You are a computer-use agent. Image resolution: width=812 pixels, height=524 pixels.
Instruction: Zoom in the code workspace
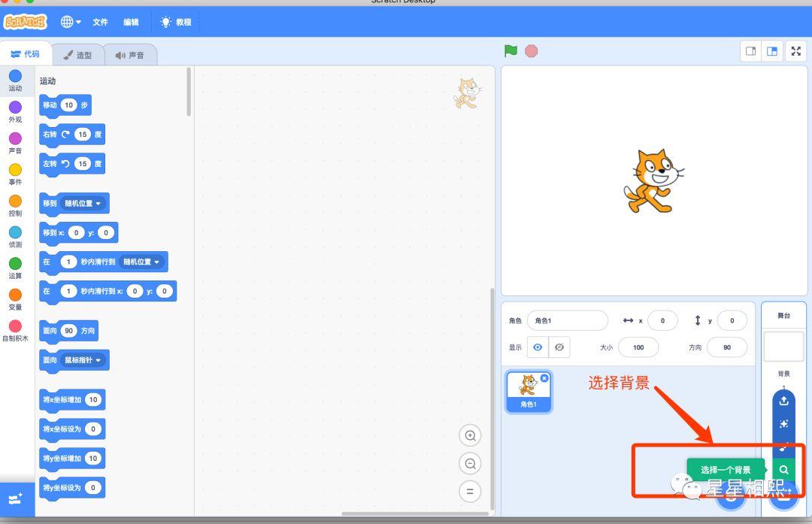470,435
